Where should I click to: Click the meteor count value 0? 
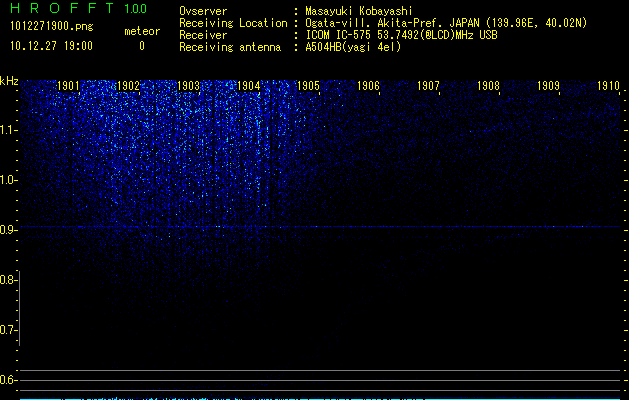[142, 46]
